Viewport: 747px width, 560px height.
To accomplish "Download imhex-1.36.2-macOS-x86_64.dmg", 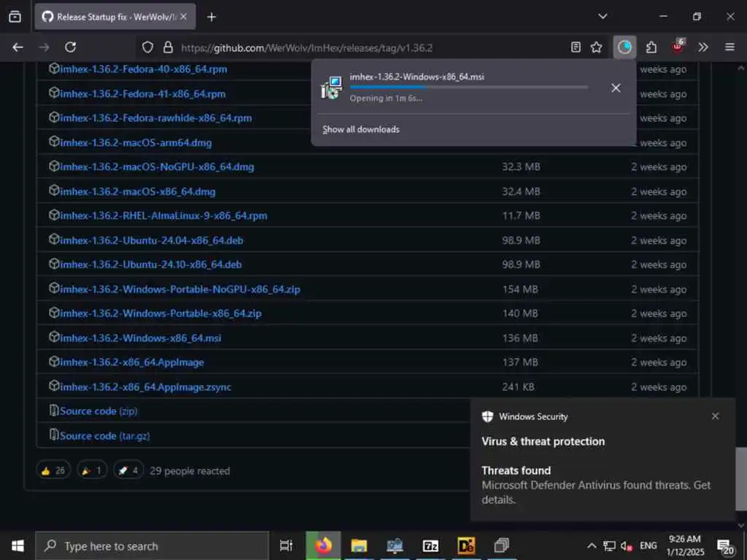I will [138, 192].
